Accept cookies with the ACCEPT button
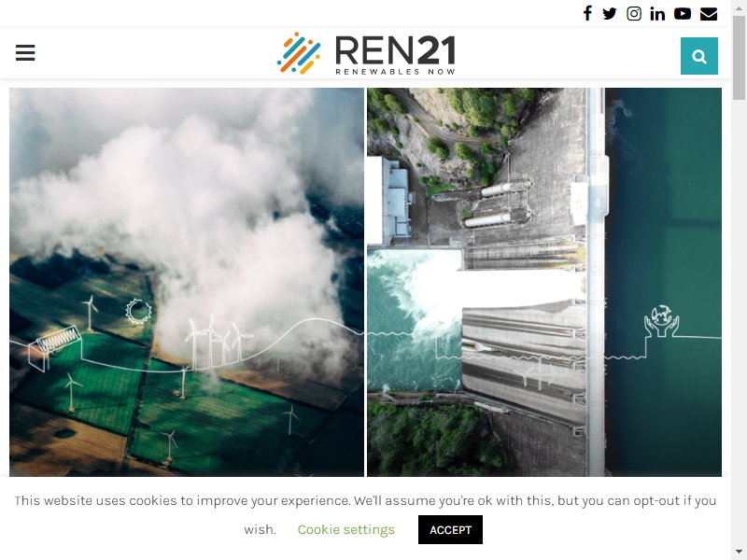 pyautogui.click(x=450, y=529)
